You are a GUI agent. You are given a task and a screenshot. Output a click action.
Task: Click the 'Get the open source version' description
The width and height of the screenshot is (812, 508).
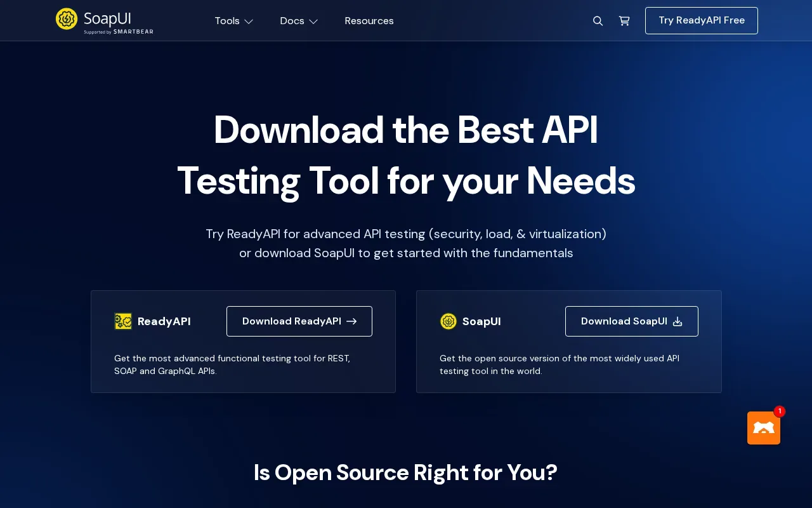coord(560,364)
